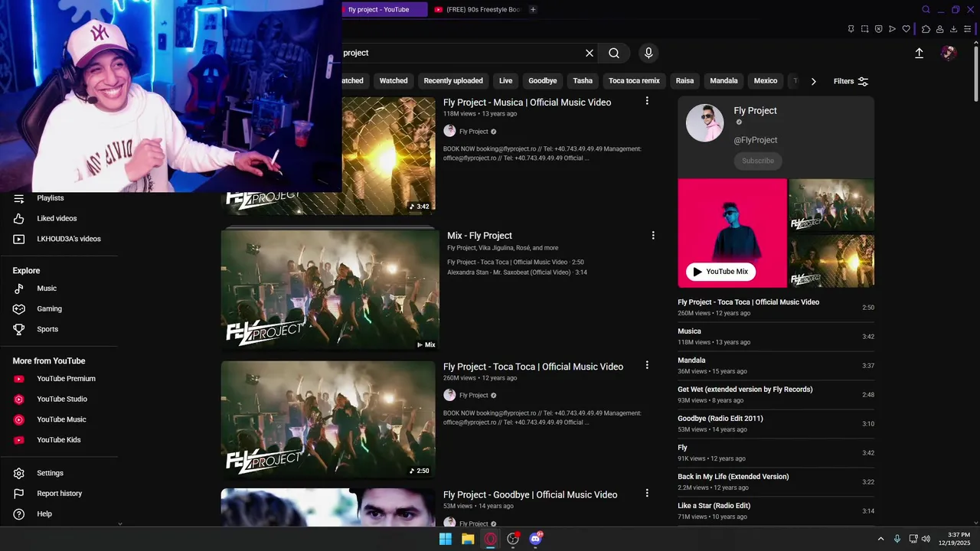Open @FlyProject handle in channel card
The height and width of the screenshot is (551, 980).
[x=755, y=140]
